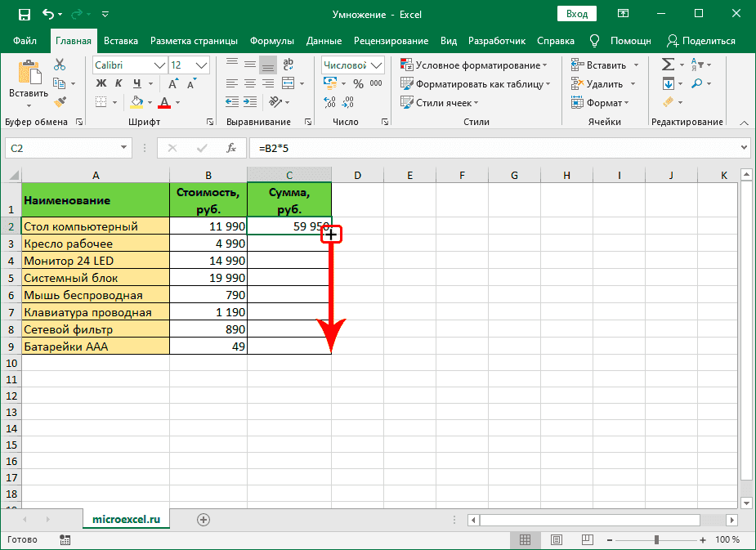Toggle italic К formatting

click(x=119, y=83)
